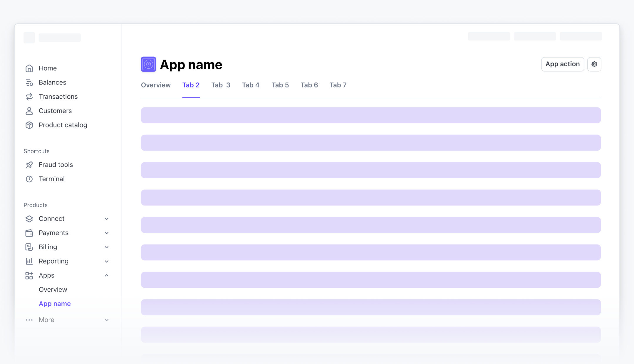Screen dimensions: 634x364
Task: Open Tab 7
Action: coord(338,85)
